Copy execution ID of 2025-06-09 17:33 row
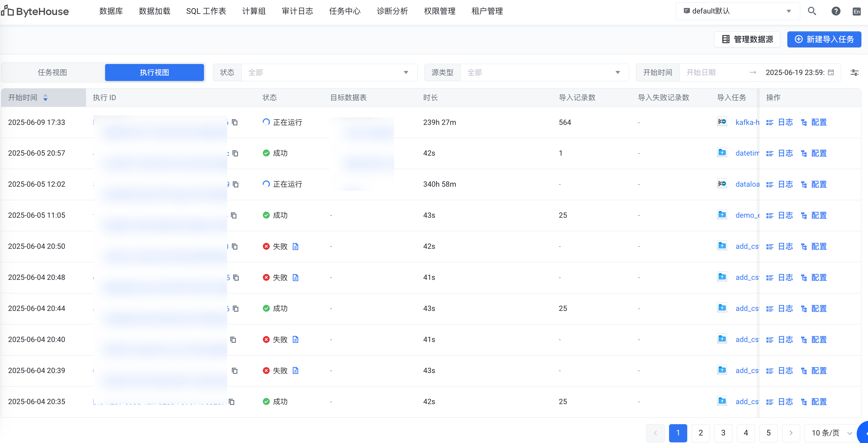 [235, 122]
